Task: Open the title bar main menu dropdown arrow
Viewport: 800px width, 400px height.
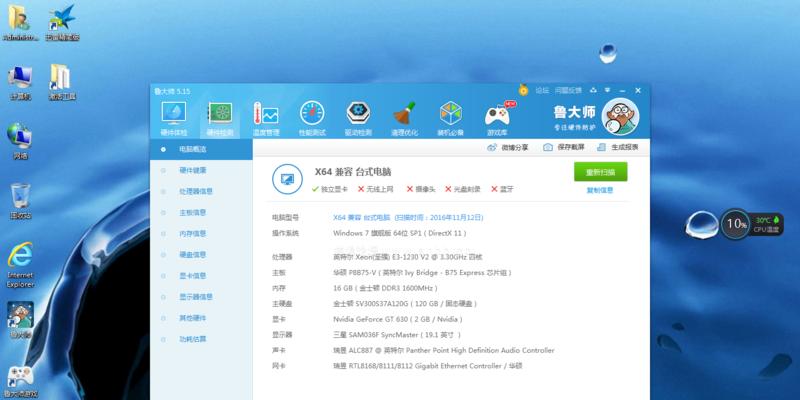Action: coord(608,90)
